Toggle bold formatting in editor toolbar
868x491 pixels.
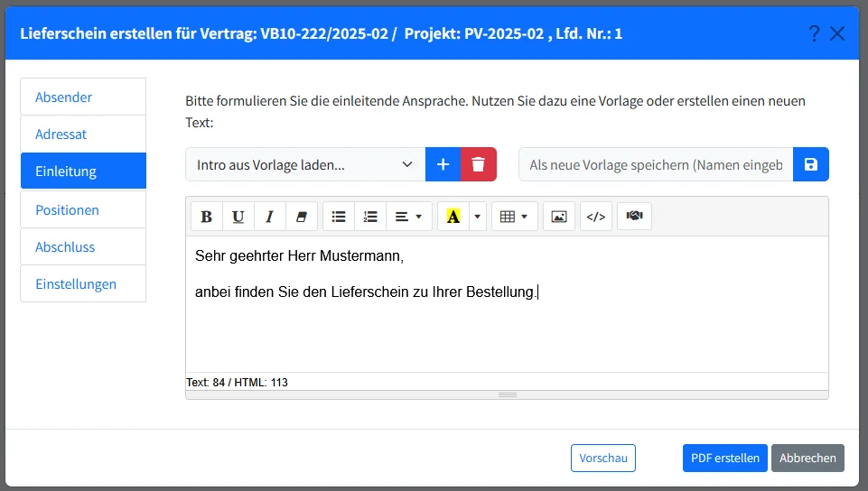point(207,217)
